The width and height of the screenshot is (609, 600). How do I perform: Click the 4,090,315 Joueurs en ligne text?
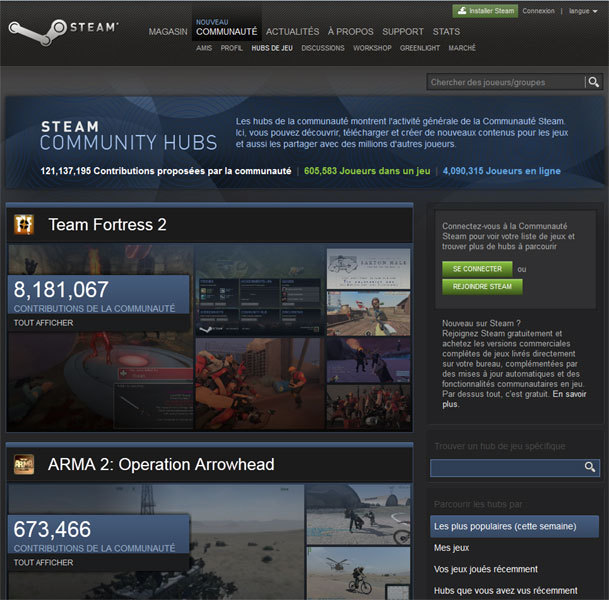pyautogui.click(x=501, y=171)
